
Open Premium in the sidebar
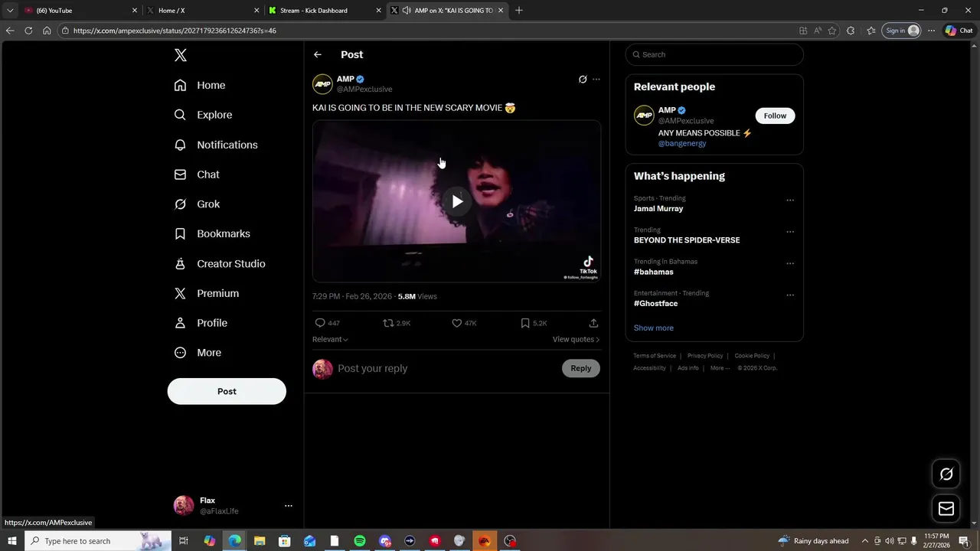click(x=207, y=293)
